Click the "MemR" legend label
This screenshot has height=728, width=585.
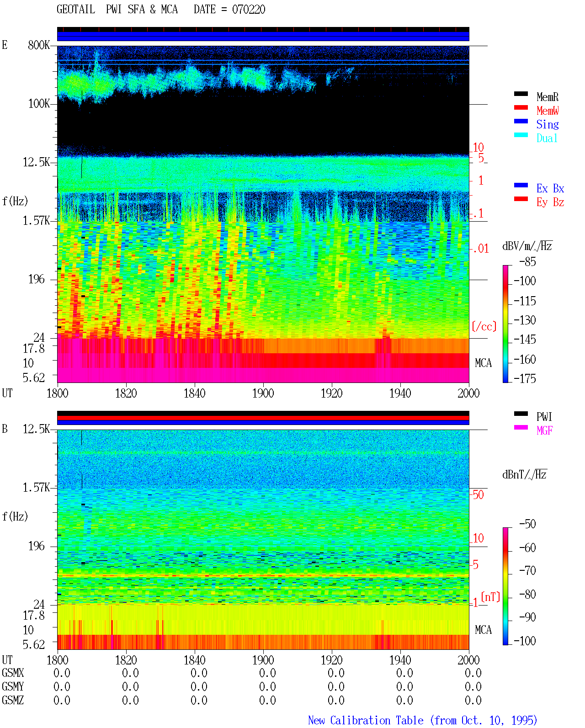point(548,97)
